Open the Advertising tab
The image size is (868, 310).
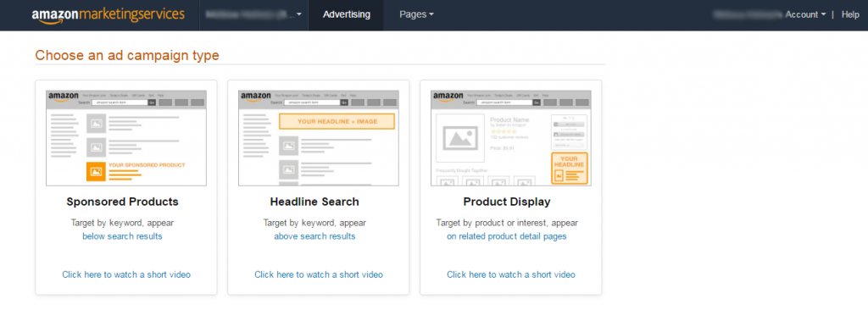click(347, 15)
